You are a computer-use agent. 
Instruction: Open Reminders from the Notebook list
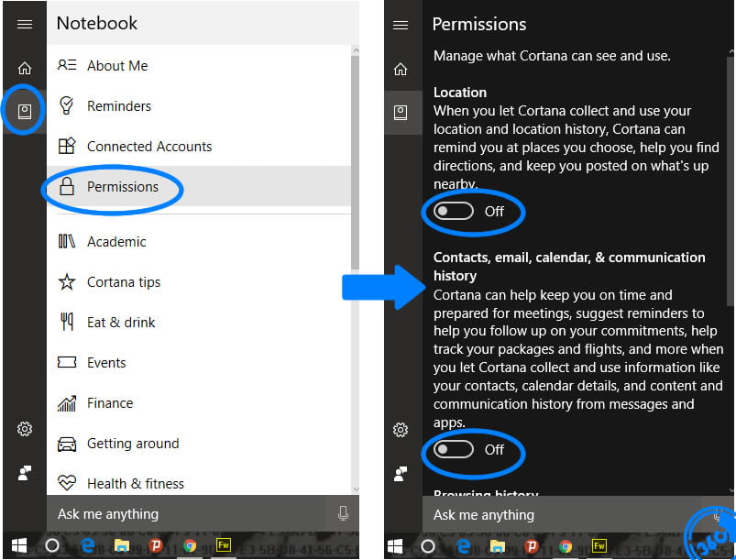click(118, 106)
